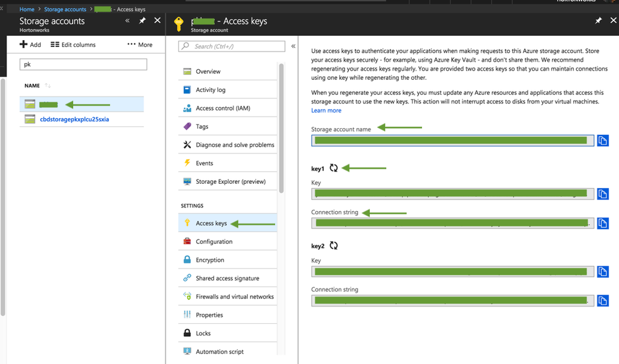Collapse the settings menu sidebar
This screenshot has width=619, height=364.
(293, 46)
